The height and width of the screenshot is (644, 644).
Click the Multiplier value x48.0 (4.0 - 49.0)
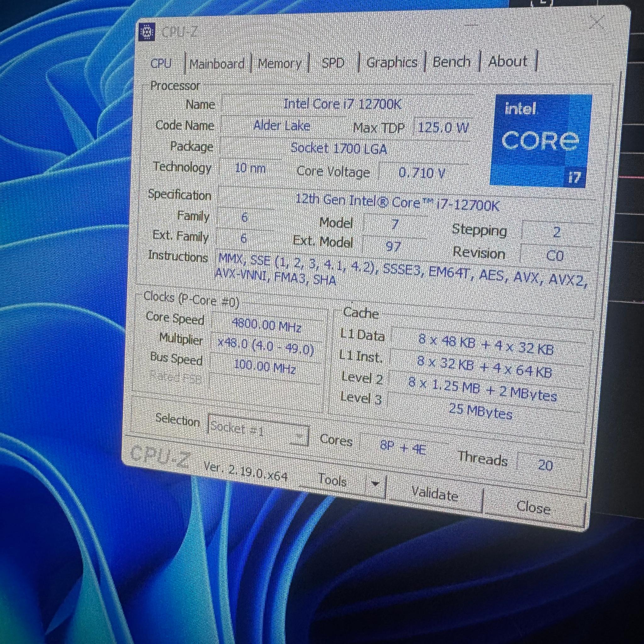[266, 346]
